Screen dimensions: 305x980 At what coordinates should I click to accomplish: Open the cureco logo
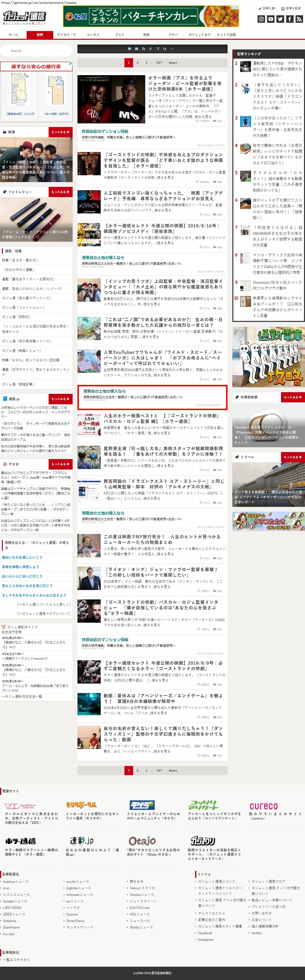pos(264,806)
